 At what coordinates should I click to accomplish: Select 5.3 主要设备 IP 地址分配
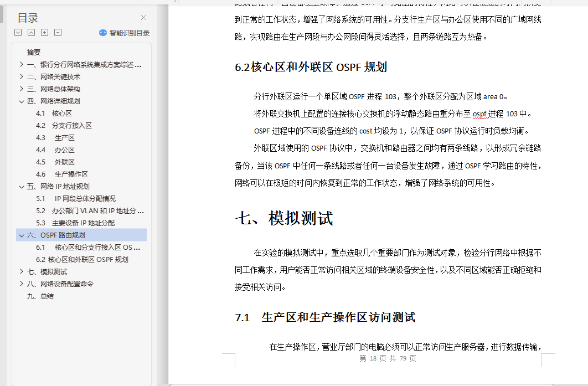tap(75, 223)
